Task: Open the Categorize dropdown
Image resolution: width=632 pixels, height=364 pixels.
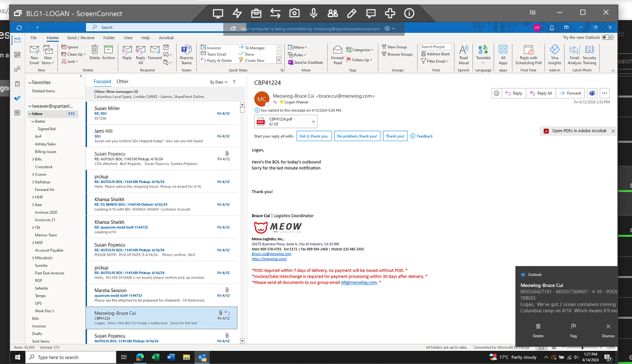Action: coord(359,50)
